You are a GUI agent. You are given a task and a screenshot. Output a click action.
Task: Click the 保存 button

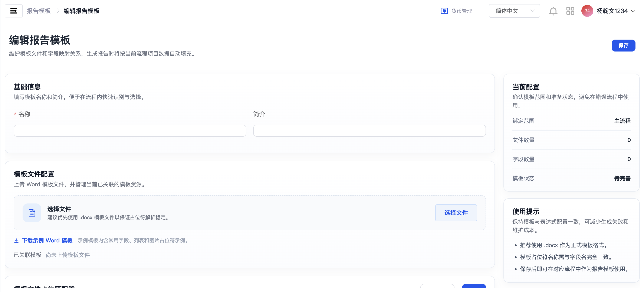[623, 46]
